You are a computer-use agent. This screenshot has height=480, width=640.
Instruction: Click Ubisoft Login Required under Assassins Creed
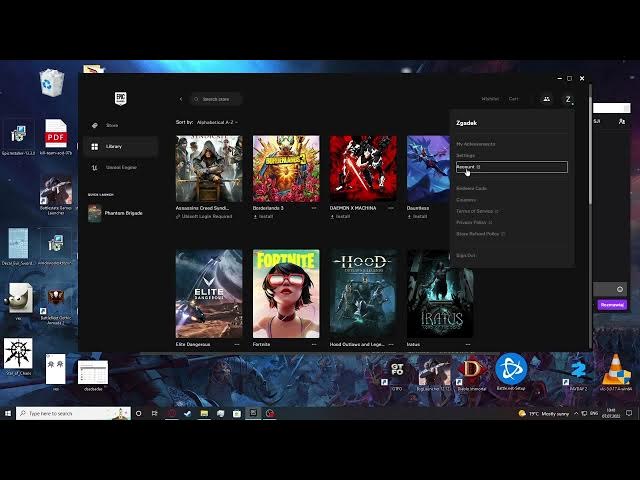click(204, 216)
